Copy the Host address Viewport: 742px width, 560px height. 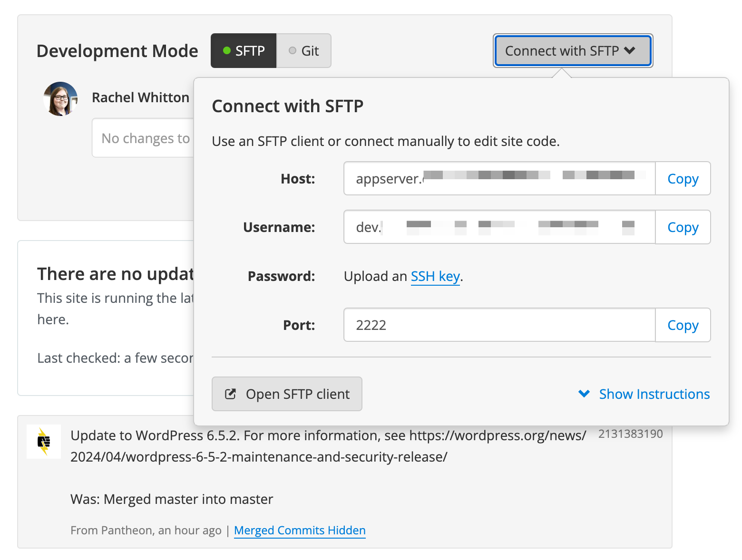click(x=683, y=178)
